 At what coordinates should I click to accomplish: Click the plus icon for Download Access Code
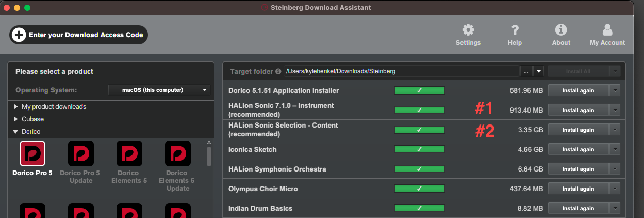19,35
